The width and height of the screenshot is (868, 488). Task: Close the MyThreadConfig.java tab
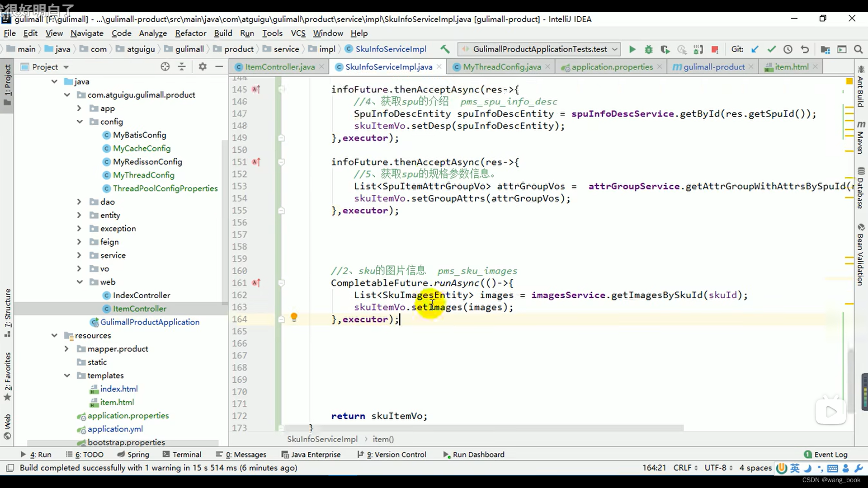pyautogui.click(x=547, y=66)
